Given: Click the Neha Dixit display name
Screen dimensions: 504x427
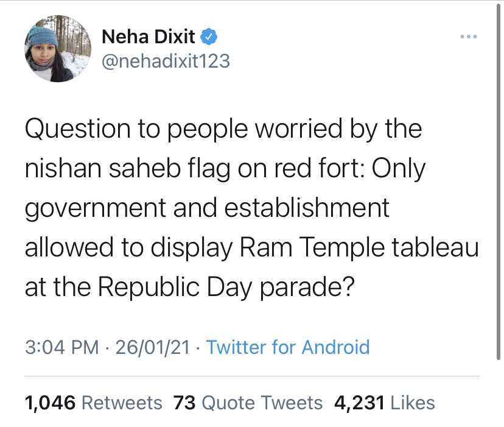Looking at the screenshot, I should [149, 37].
